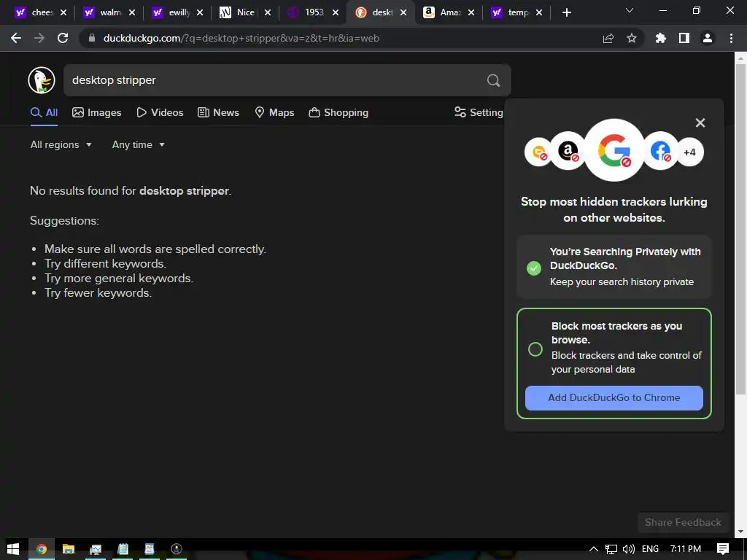This screenshot has height=560, width=747.
Task: Switch to the Maps tab
Action: point(274,112)
